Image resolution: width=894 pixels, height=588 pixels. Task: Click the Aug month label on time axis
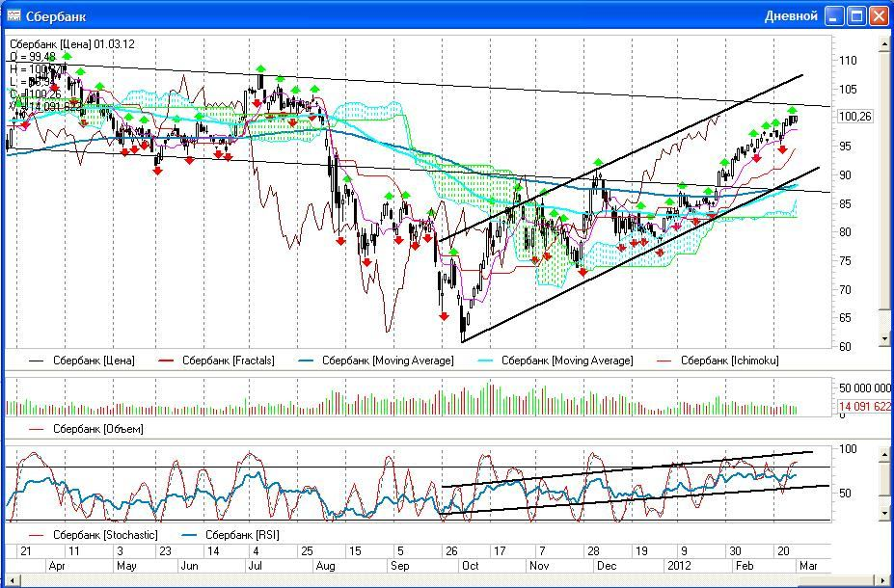coord(325,566)
